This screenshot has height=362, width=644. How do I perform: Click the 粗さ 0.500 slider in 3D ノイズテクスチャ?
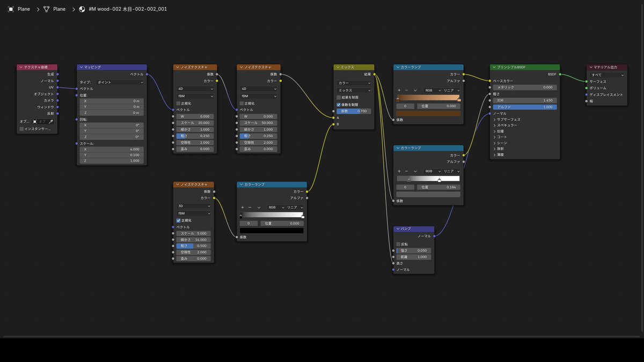195,246
